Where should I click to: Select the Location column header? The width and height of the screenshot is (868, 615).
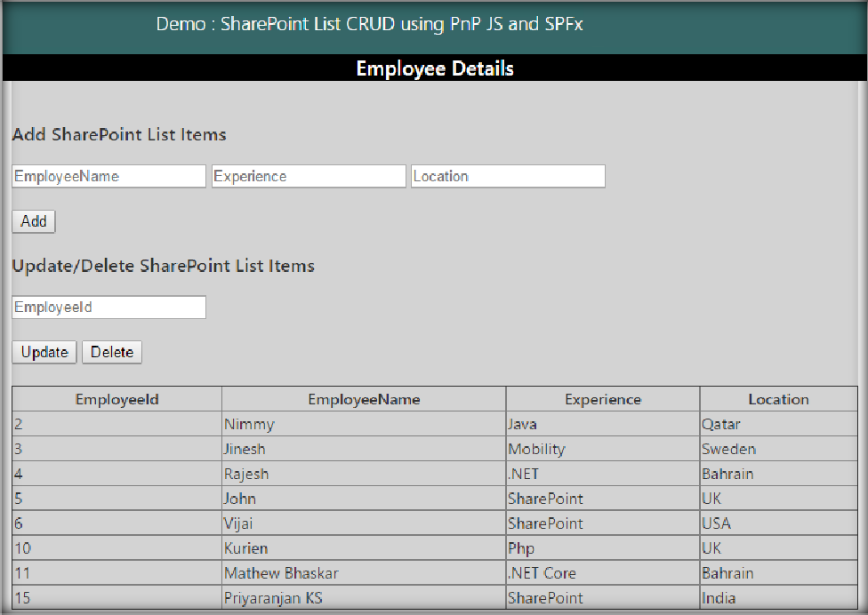tap(778, 399)
